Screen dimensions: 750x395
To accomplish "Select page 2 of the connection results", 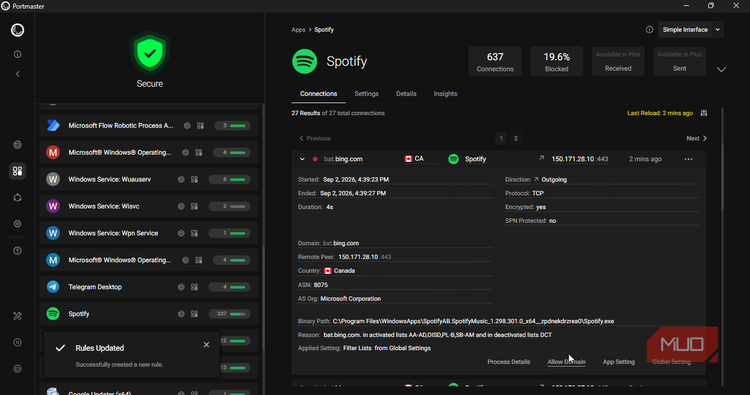I will (516, 138).
